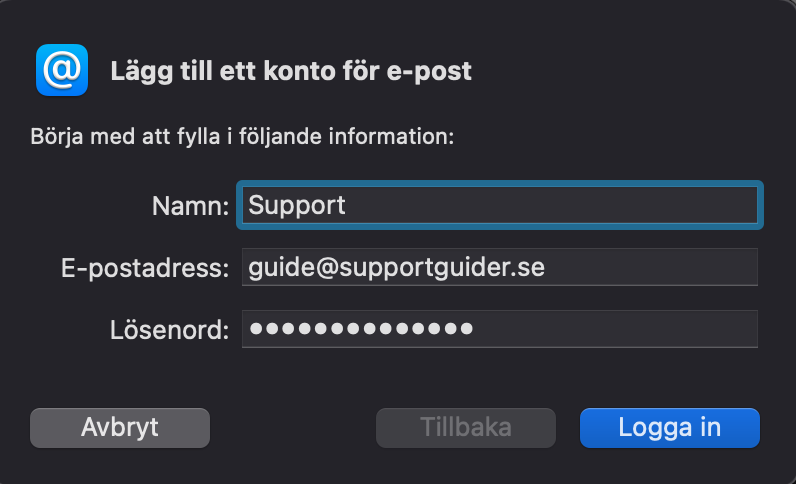Click blank area right of the password dots
796x484 pixels.
pos(615,329)
